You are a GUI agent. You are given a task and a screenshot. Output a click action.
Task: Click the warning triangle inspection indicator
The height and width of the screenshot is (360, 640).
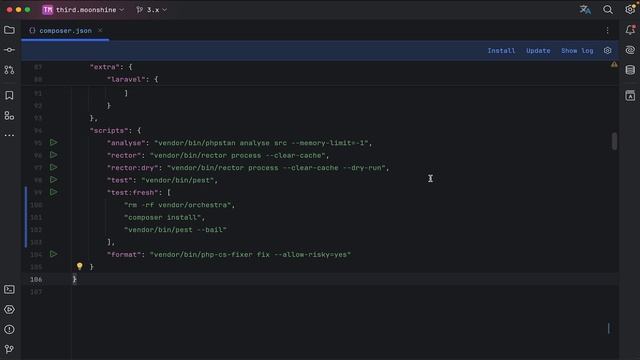(614, 64)
